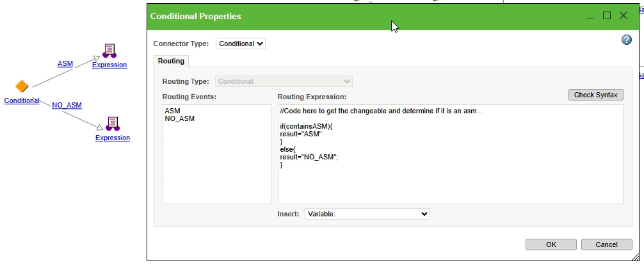Click the Conditional node label link
This screenshot has height=265, width=644.
(22, 100)
